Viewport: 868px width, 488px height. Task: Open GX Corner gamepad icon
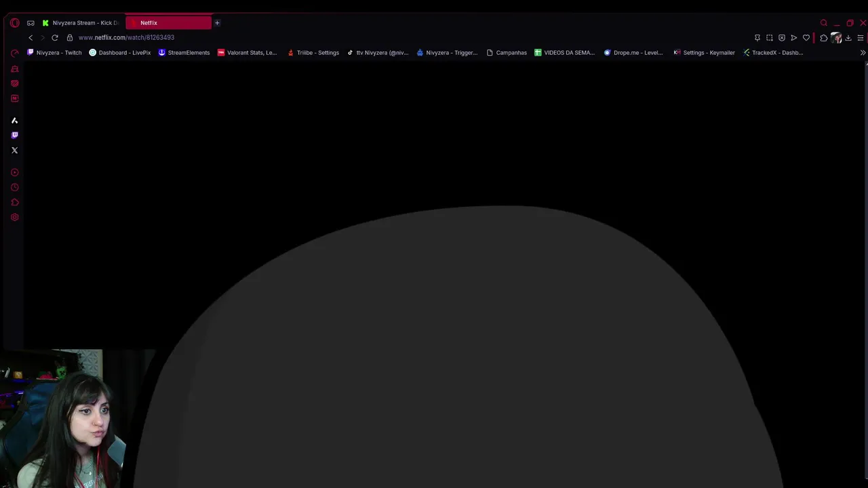point(31,23)
